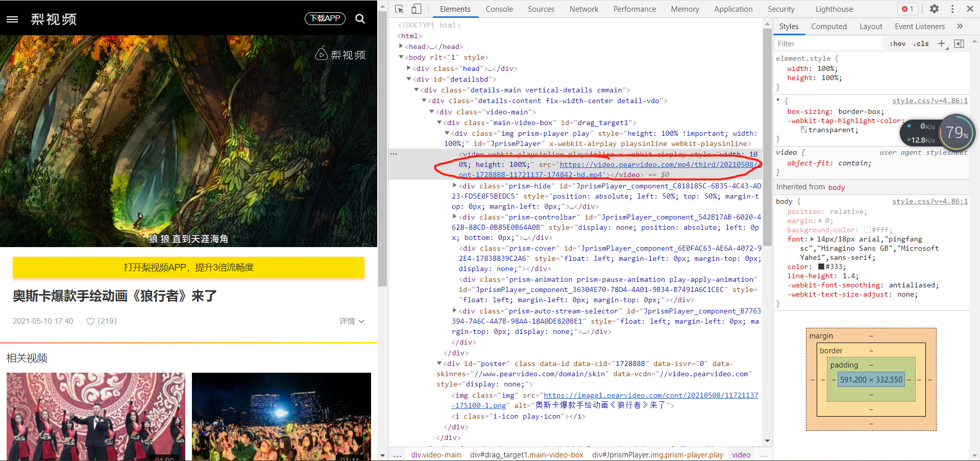The width and height of the screenshot is (980, 461).
Task: Expand the div class="head" node
Action: (409, 68)
